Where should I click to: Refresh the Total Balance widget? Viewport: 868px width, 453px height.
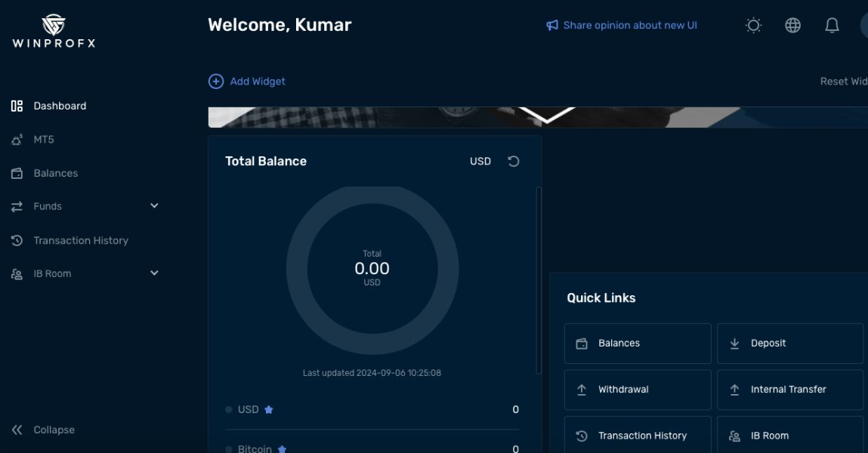pos(514,161)
